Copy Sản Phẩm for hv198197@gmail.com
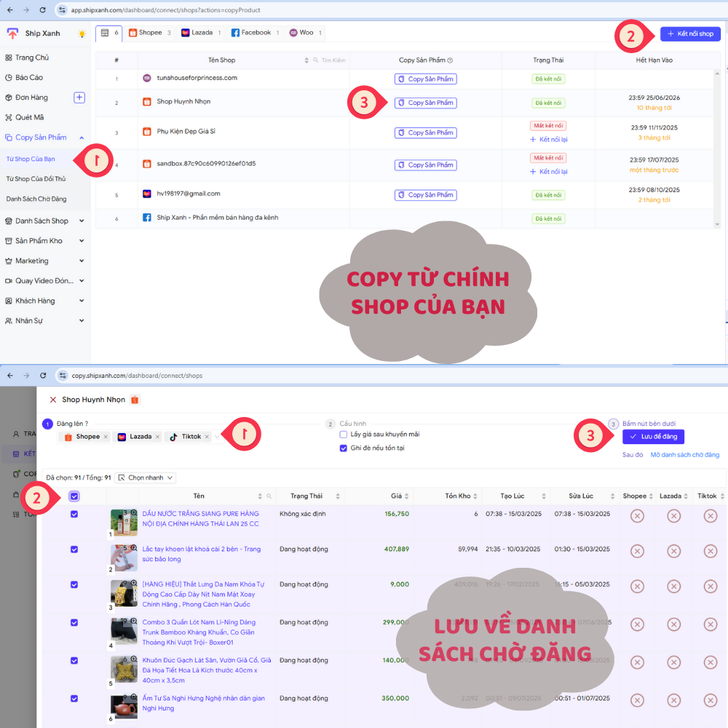The height and width of the screenshot is (728, 728). click(425, 195)
